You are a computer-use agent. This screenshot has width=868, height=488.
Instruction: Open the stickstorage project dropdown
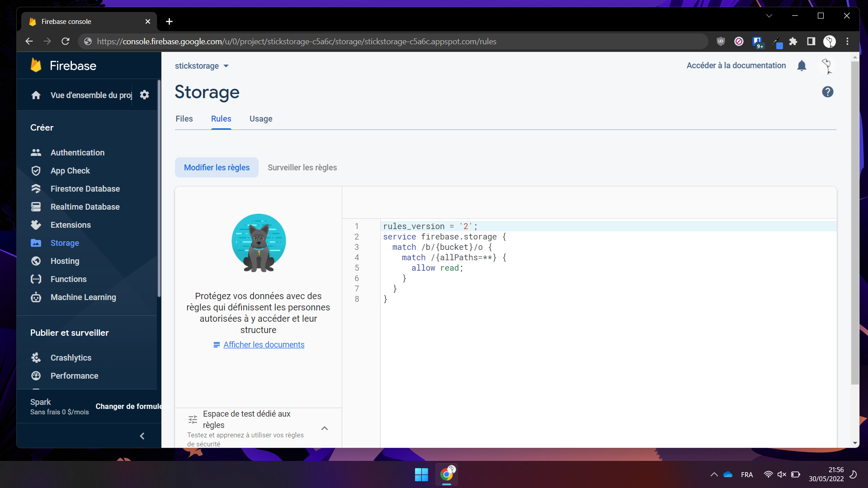click(x=202, y=66)
